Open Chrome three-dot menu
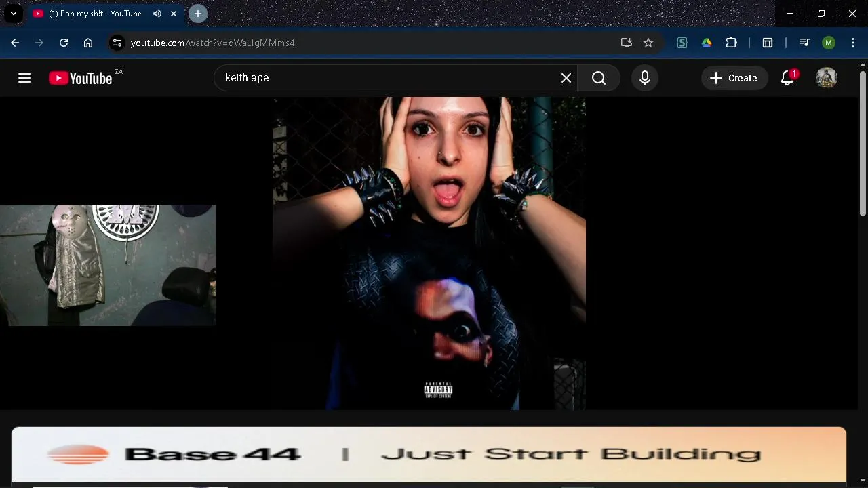 853,43
